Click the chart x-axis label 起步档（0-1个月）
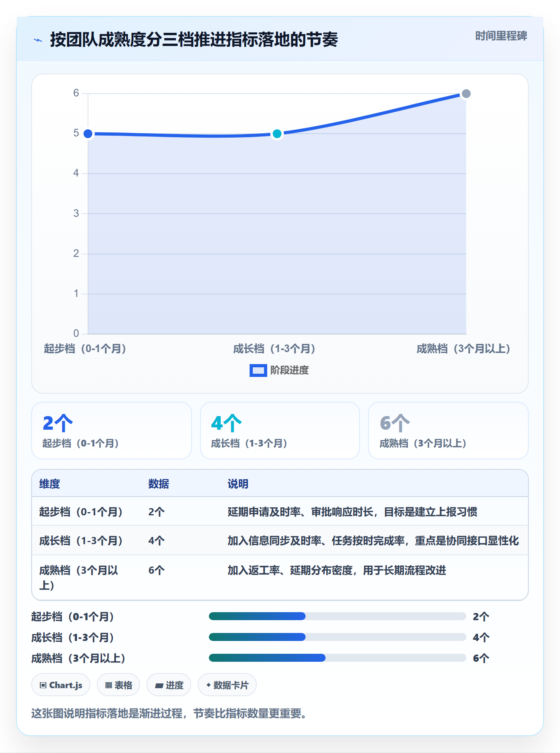This screenshot has width=560, height=753. [x=85, y=349]
